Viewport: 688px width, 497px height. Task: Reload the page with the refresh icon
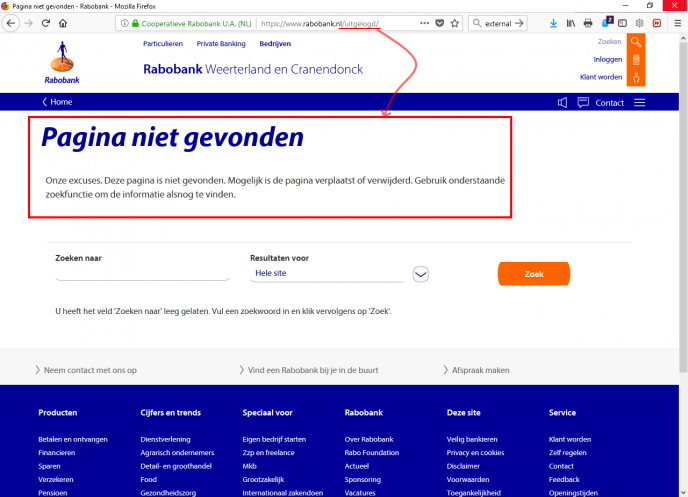pos(46,23)
